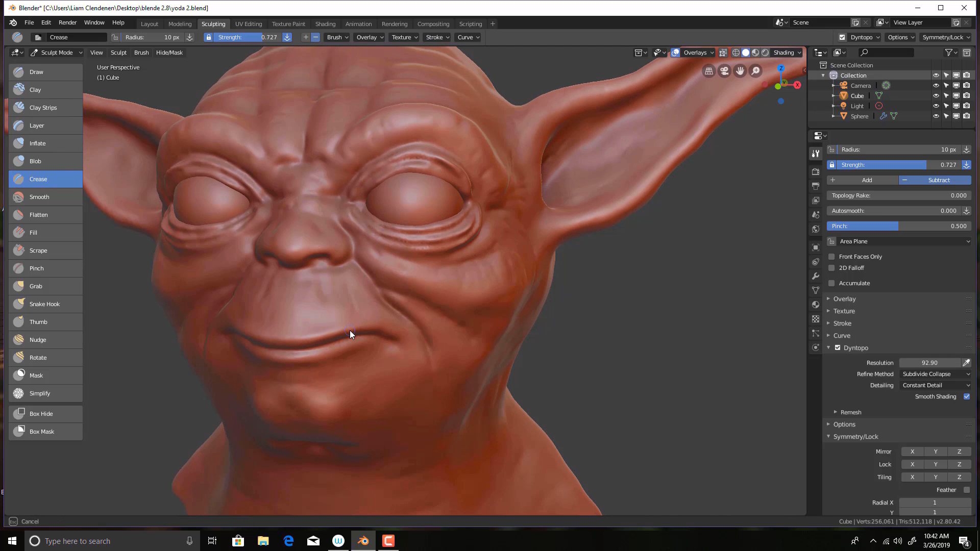Select the Clay Strips brush

pyautogui.click(x=45, y=108)
